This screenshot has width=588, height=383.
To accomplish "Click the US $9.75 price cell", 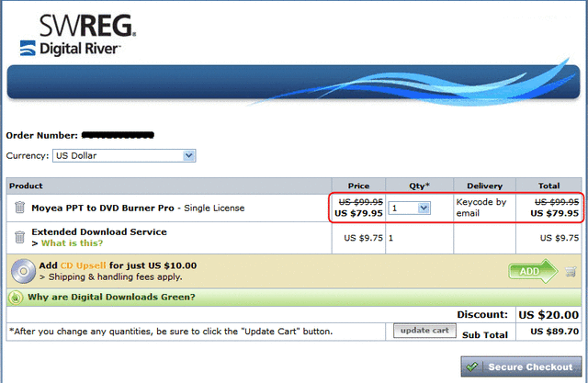I will point(363,238).
